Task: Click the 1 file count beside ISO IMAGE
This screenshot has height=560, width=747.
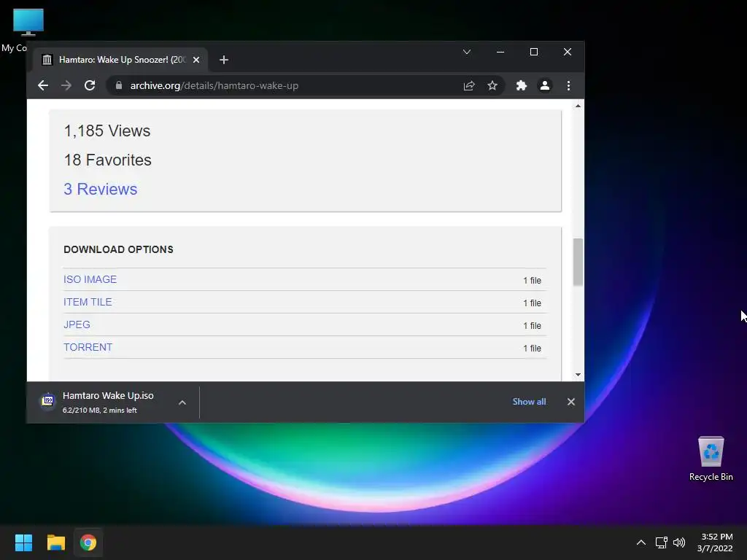Action: [532, 281]
